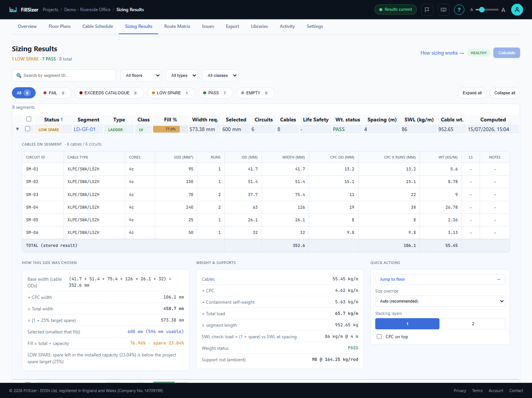The height and width of the screenshot is (398, 532).
Task: Open the How sizing works link
Action: [x=442, y=53]
